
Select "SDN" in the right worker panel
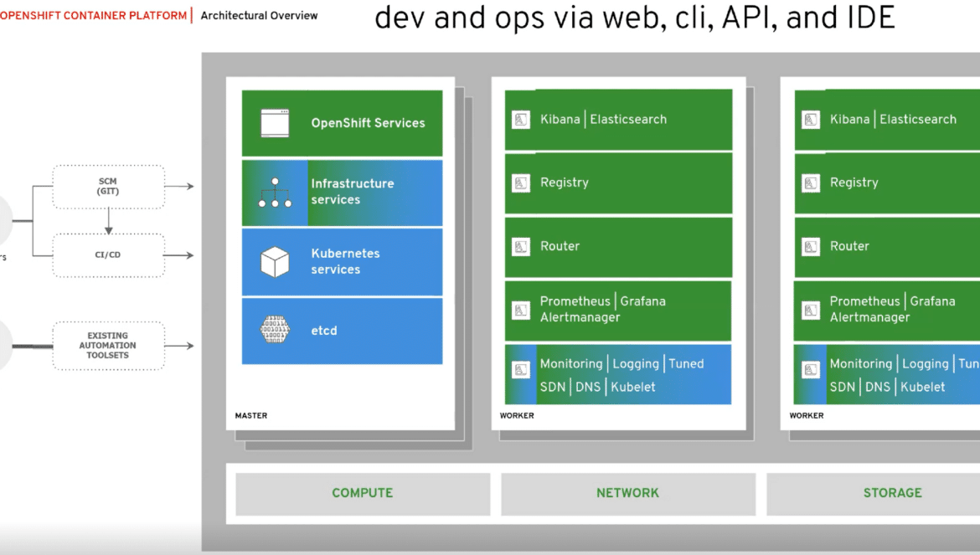pyautogui.click(x=843, y=387)
